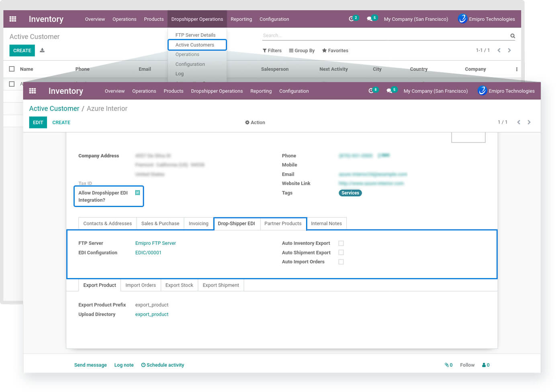Switch to the Partner Products tab
The height and width of the screenshot is (392, 556).
(283, 223)
